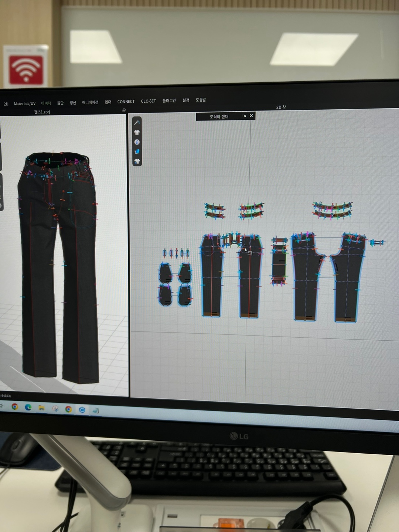
Task: Close the 도식화 렌더 panel
Action: click(251, 116)
